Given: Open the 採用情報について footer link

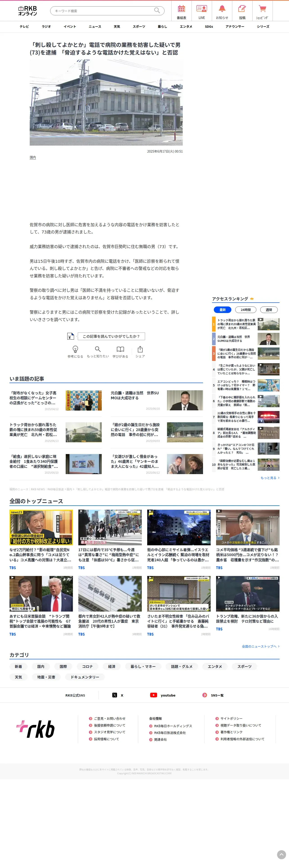Looking at the screenshot, I should pos(106,739).
